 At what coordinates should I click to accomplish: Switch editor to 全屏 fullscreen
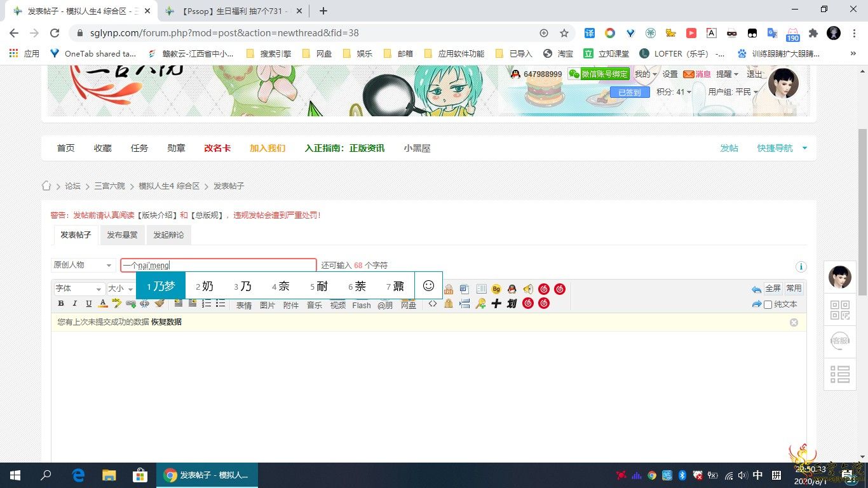(x=773, y=288)
